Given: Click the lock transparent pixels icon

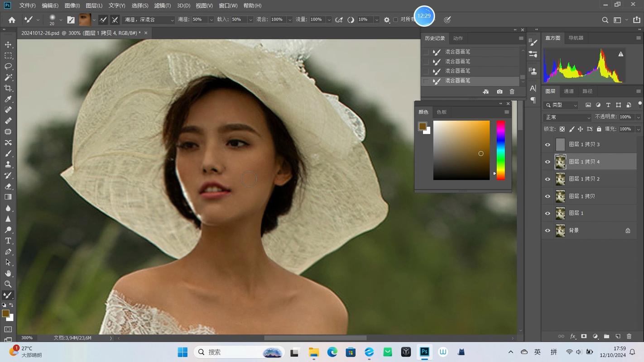Looking at the screenshot, I should pyautogui.click(x=562, y=129).
